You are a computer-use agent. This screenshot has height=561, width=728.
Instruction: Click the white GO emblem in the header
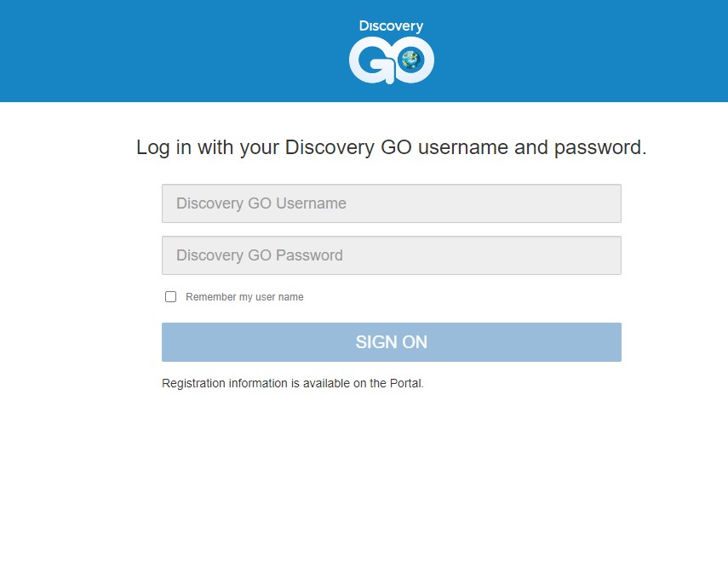tap(391, 60)
